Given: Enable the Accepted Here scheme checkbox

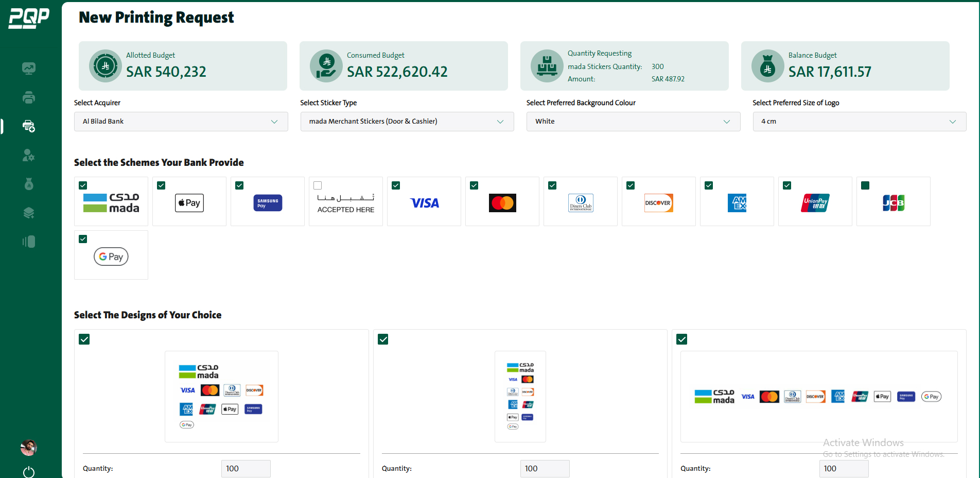Looking at the screenshot, I should (x=318, y=185).
